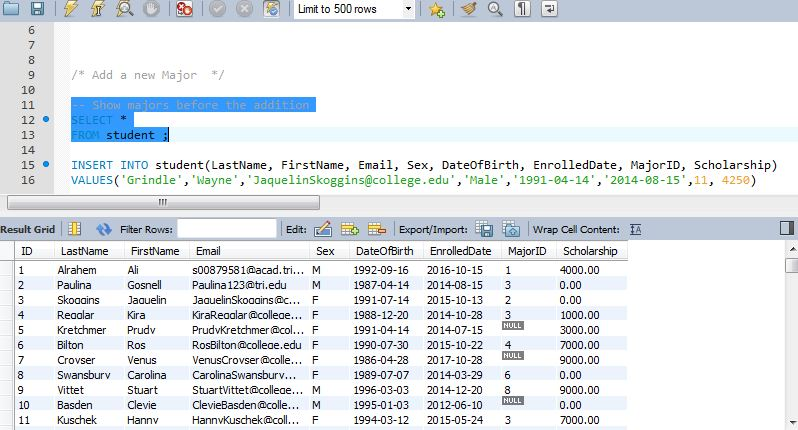
Task: Toggle word wrapping with the arrow icon
Action: click(549, 9)
